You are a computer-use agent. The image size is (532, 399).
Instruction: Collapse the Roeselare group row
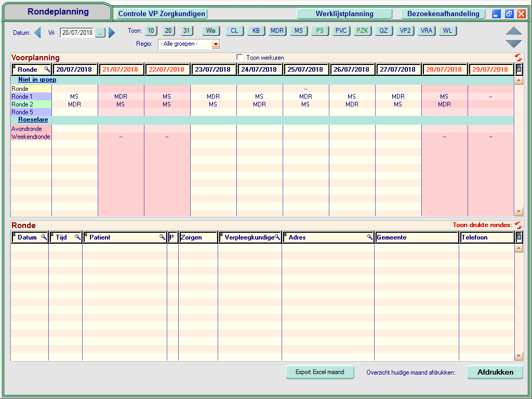pos(33,119)
